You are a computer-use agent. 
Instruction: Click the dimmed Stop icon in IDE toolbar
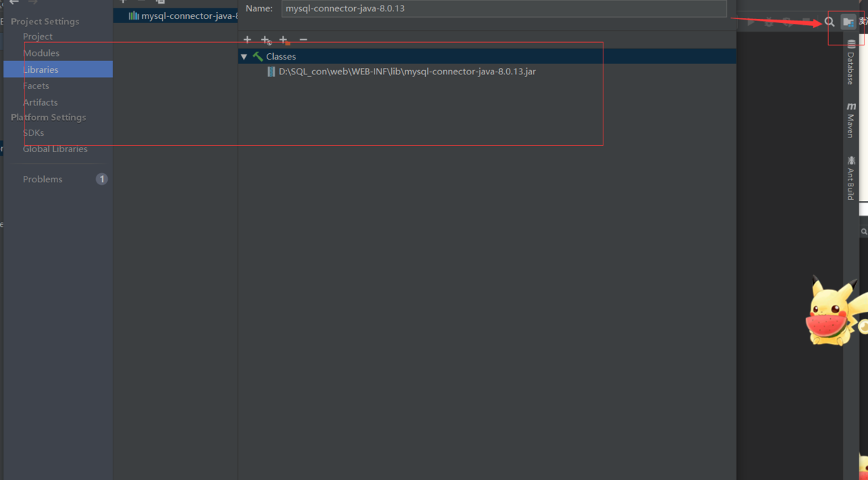[806, 22]
